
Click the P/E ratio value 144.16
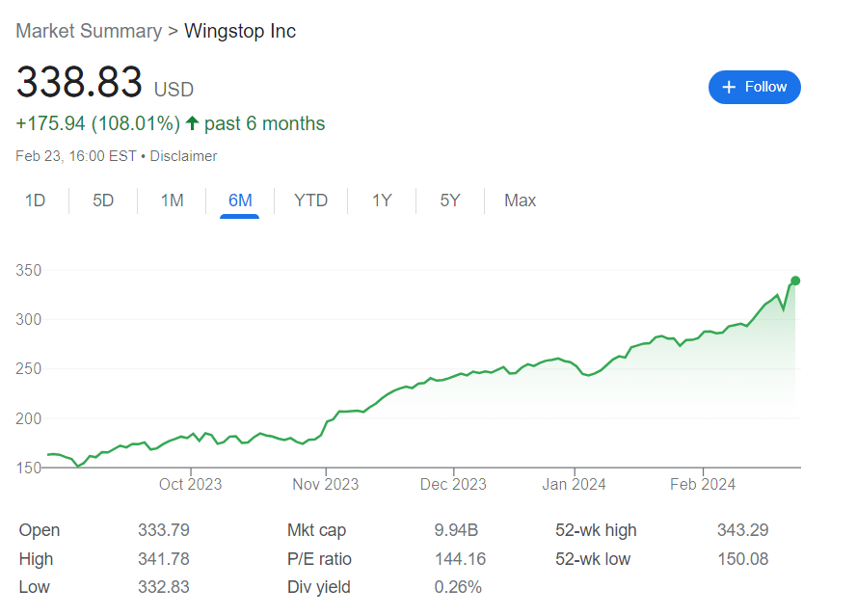click(x=460, y=558)
